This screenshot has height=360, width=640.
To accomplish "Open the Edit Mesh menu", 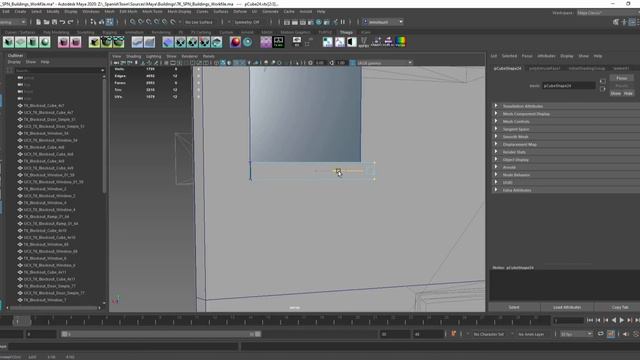I will click(x=128, y=11).
